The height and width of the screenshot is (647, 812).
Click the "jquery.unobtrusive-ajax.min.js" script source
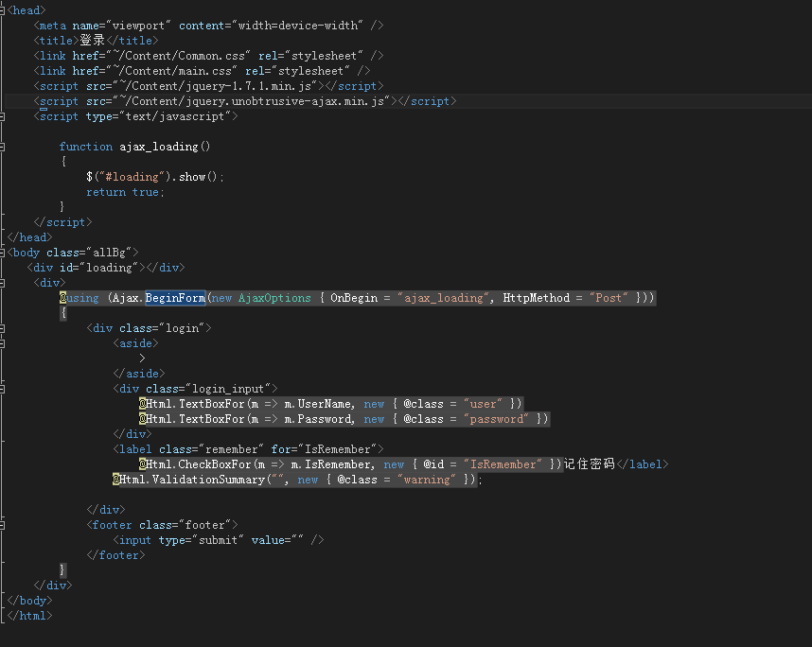click(x=285, y=101)
